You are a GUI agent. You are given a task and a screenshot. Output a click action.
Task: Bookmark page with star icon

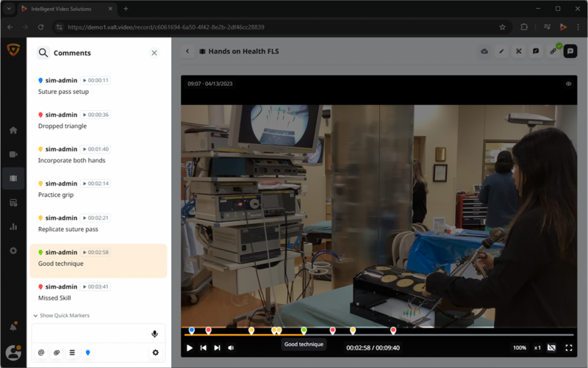click(x=502, y=27)
